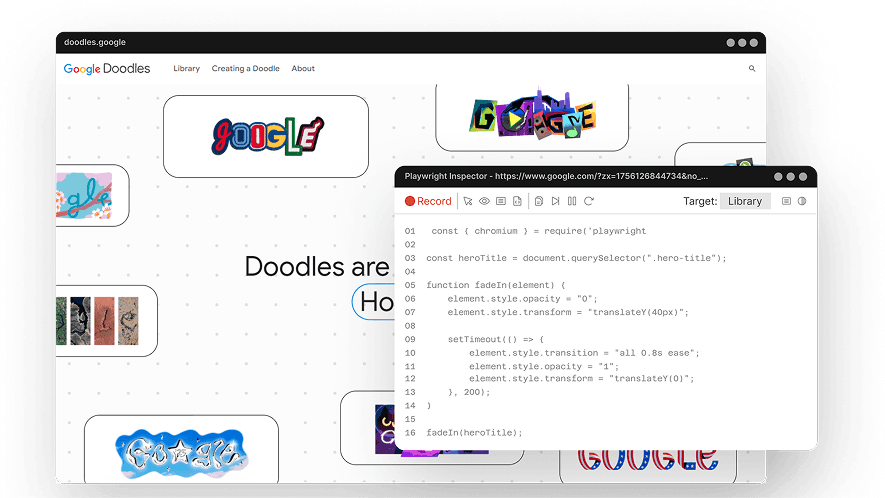Image resolution: width=885 pixels, height=498 pixels.
Task: Click the doodles.google address text
Action: click(x=95, y=42)
